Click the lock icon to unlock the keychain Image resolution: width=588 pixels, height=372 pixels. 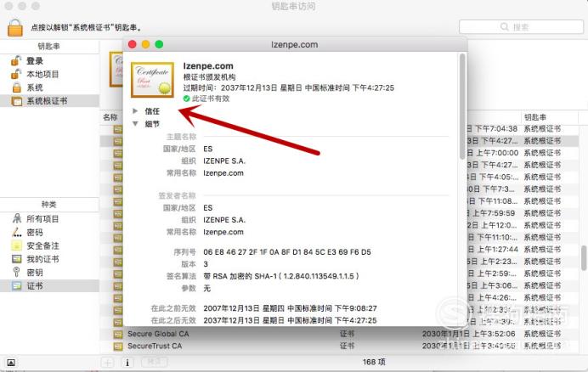[15, 28]
